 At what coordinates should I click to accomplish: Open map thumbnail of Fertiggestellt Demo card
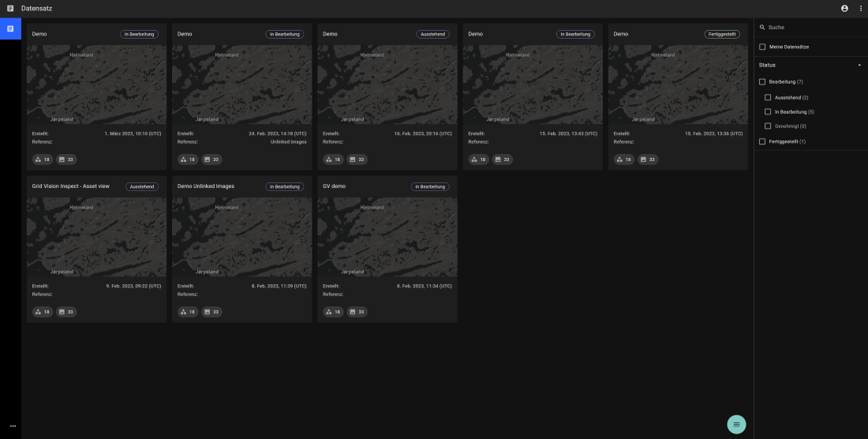pyautogui.click(x=678, y=84)
